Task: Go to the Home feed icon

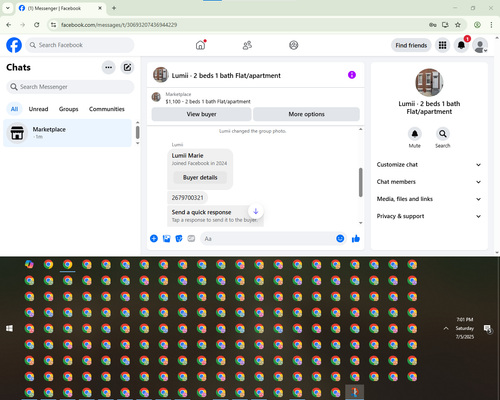Action: [x=200, y=45]
